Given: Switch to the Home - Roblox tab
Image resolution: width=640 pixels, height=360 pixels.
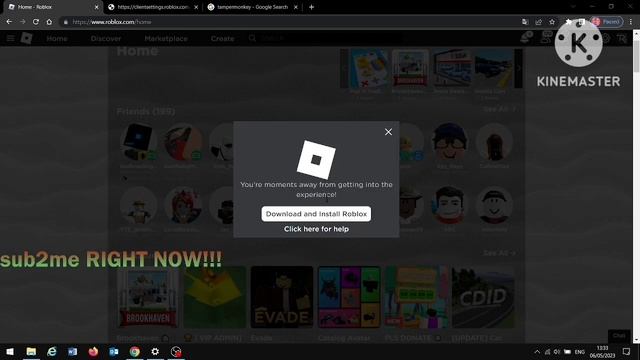Looking at the screenshot, I should point(53,7).
